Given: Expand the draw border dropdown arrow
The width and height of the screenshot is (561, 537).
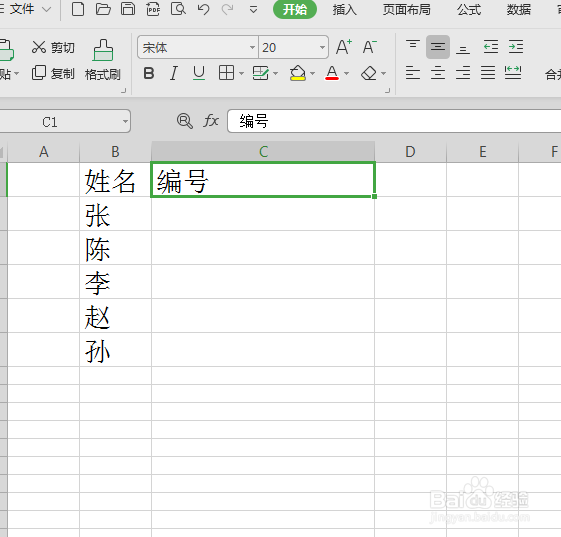Looking at the screenshot, I should tap(275, 74).
